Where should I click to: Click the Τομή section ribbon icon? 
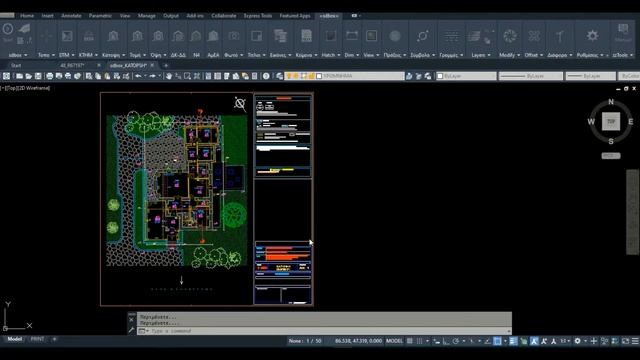coord(137,36)
